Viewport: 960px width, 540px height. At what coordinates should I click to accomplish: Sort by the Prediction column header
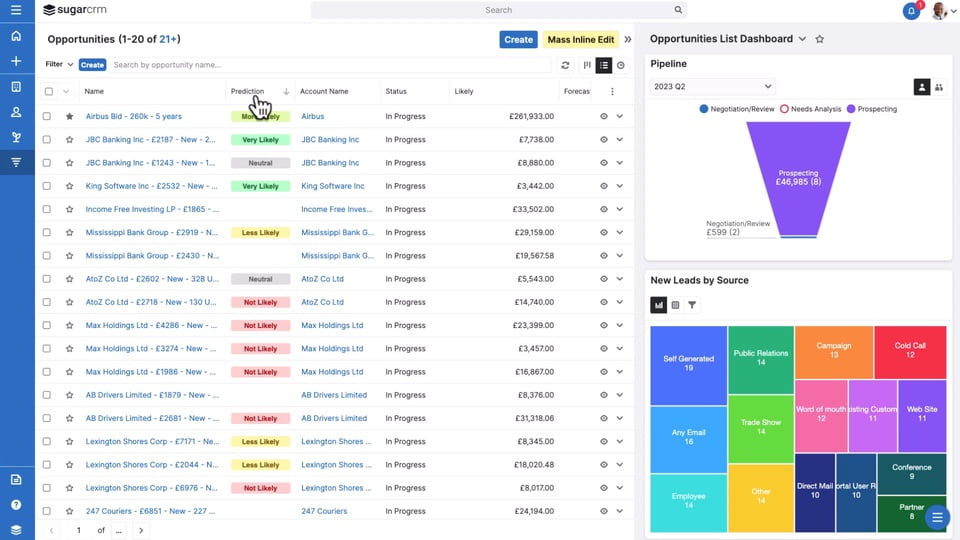pos(247,91)
